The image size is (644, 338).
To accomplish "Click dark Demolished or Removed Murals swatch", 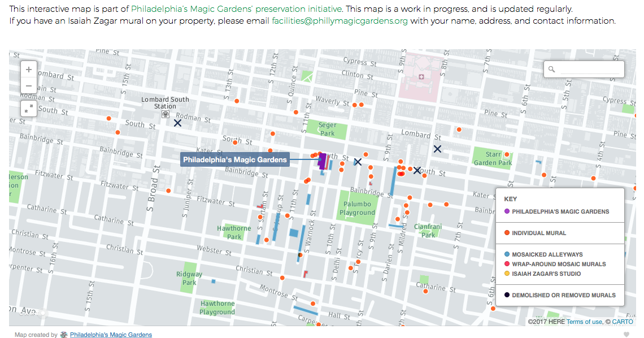I will 507,295.
